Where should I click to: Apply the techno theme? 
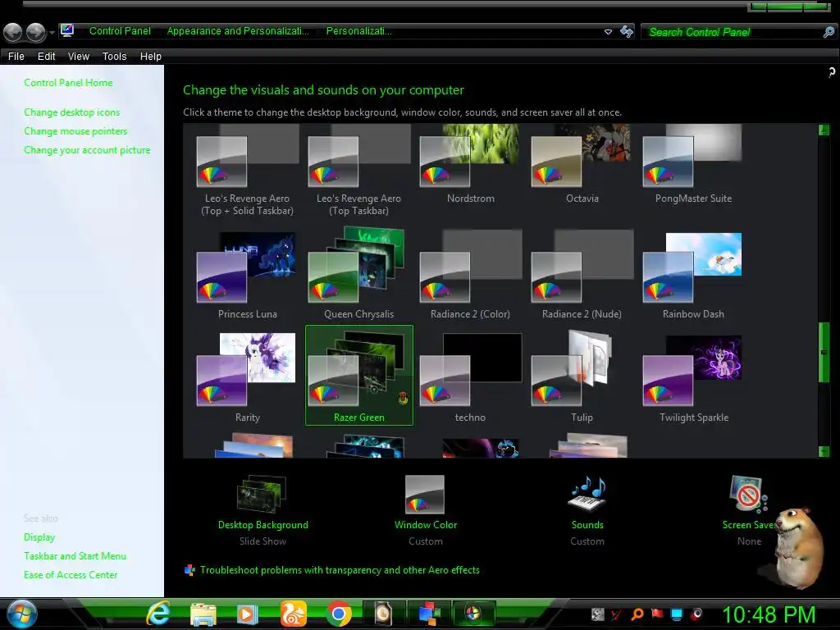470,377
